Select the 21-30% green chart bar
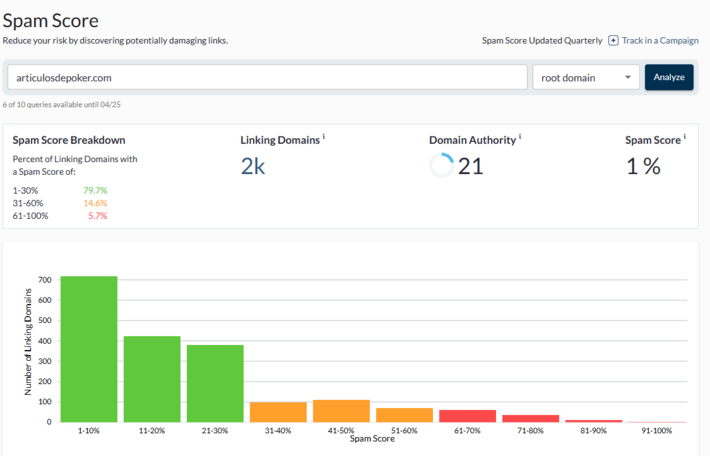710x456 pixels. click(x=215, y=384)
